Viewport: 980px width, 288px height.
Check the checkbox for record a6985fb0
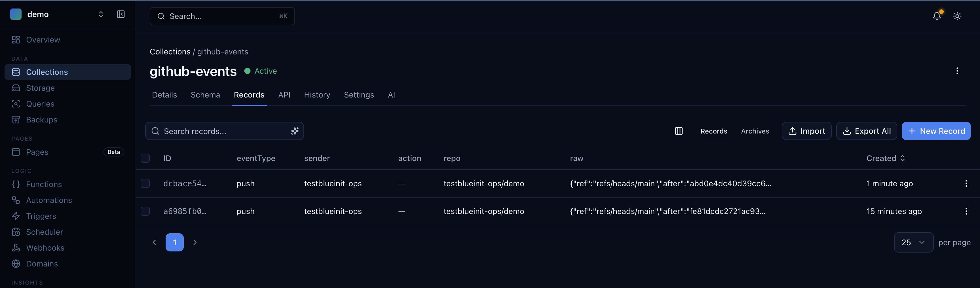pos(145,211)
